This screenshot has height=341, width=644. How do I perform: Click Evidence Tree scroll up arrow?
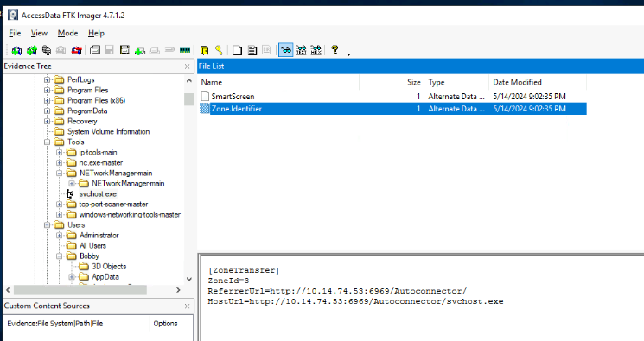189,81
